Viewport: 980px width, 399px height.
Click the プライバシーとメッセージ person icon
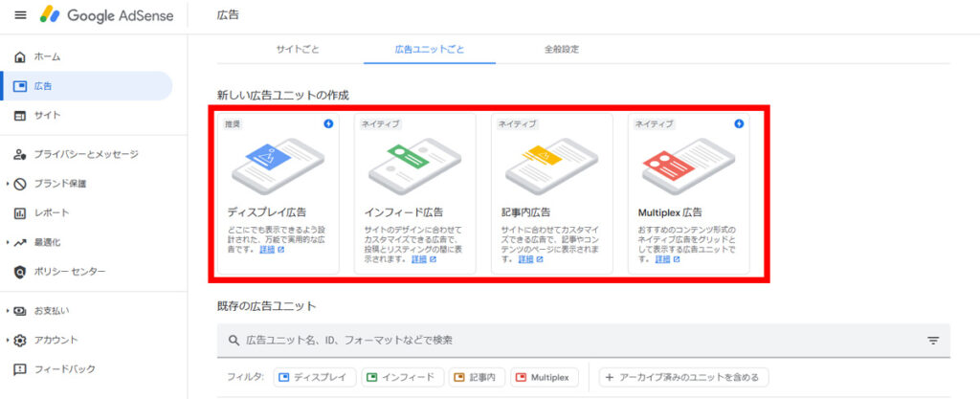[x=20, y=154]
